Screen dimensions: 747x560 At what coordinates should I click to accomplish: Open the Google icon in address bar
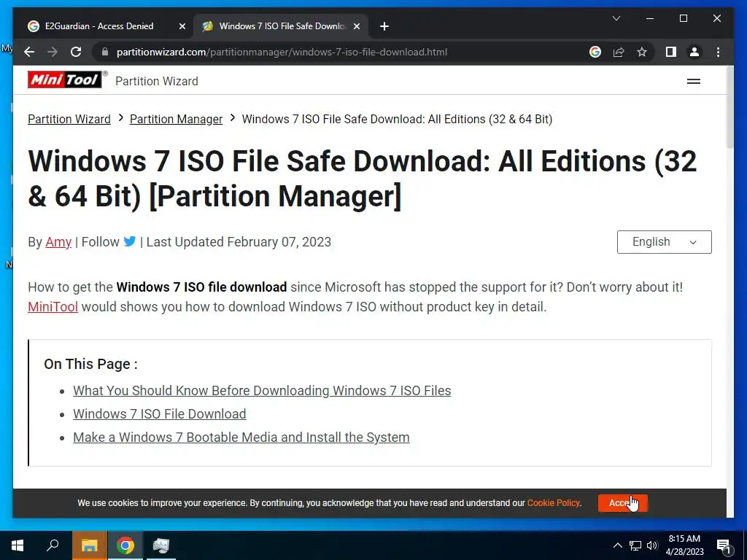click(x=595, y=52)
